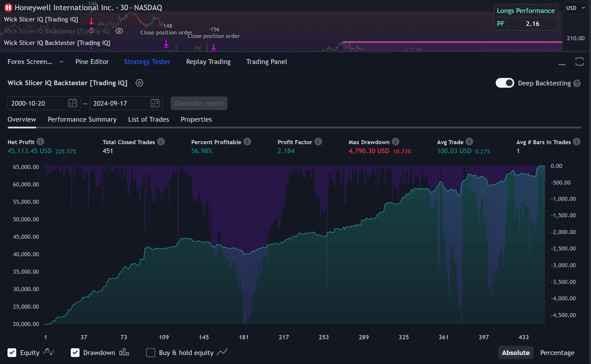Click strategy name Wick Slicer IQ Backtester
The image size is (591, 364).
(68, 83)
